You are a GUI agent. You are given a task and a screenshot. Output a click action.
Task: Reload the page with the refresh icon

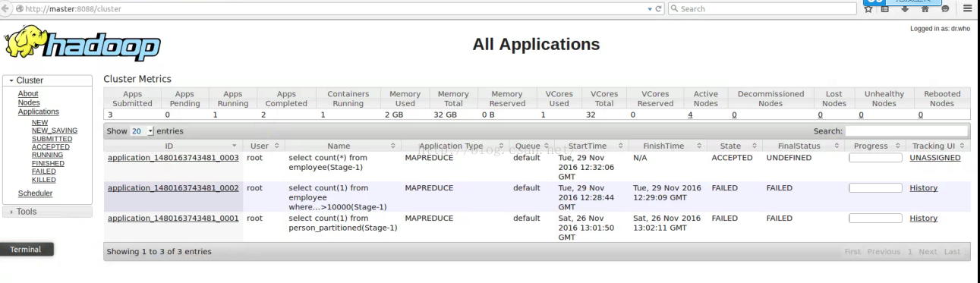(x=659, y=9)
